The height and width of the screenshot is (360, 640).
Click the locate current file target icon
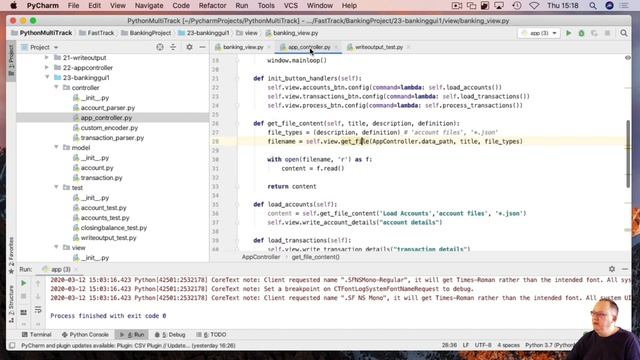click(160, 47)
